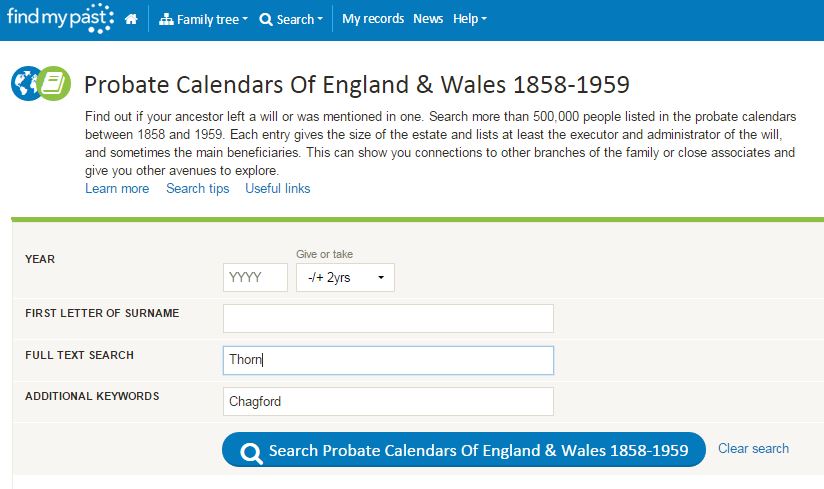Click the Additional keywords field containing Chagford
824x489 pixels.
388,402
